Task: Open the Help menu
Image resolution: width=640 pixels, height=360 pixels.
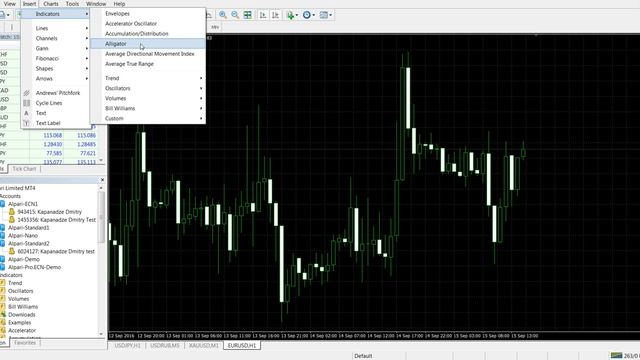Action: [x=119, y=4]
